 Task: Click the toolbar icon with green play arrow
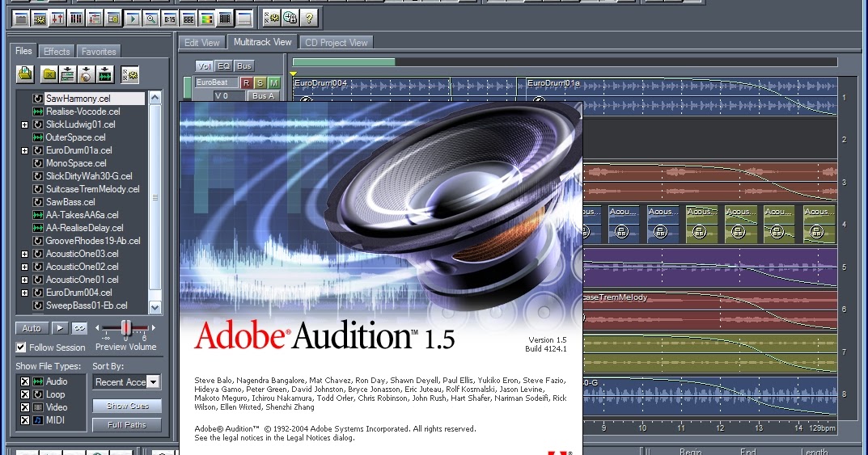133,19
